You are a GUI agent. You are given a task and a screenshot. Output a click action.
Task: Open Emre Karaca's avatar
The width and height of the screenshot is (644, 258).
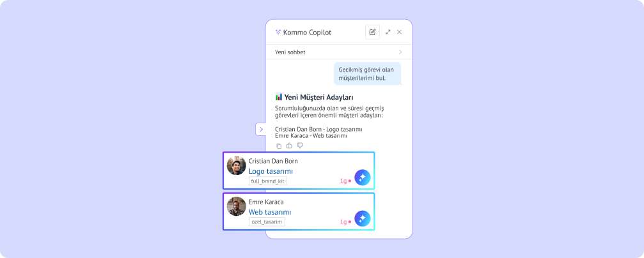(236, 207)
